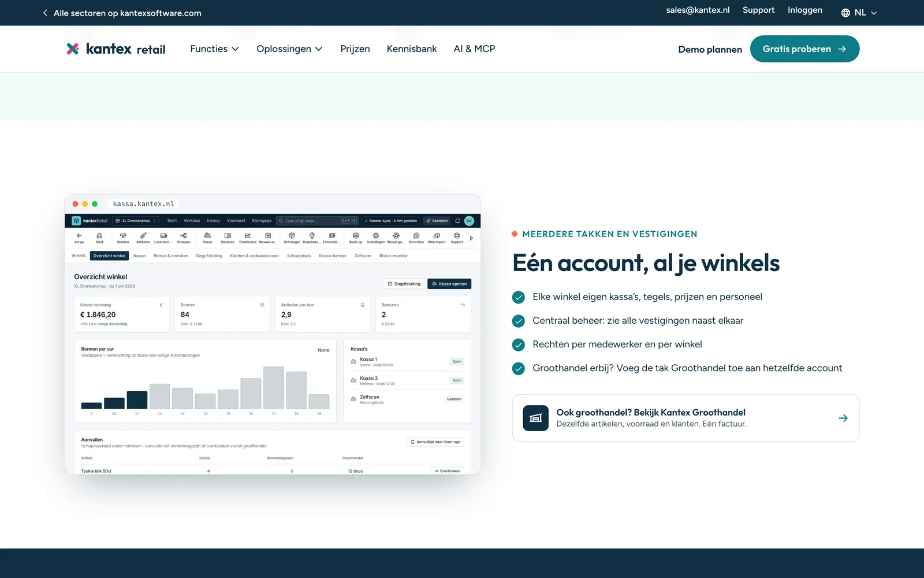Click the notification bell icon
This screenshot has width=924, height=578.
click(x=457, y=221)
